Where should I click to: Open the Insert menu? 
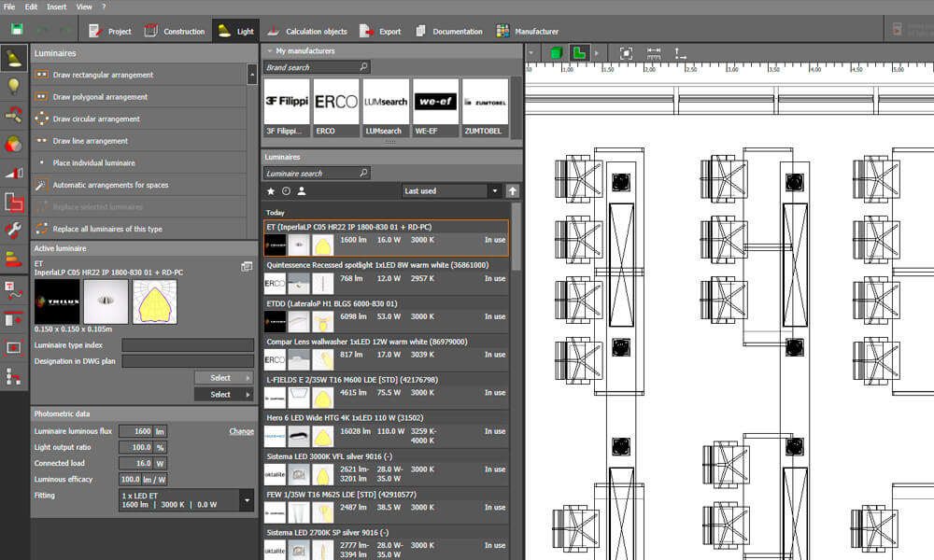pyautogui.click(x=58, y=7)
